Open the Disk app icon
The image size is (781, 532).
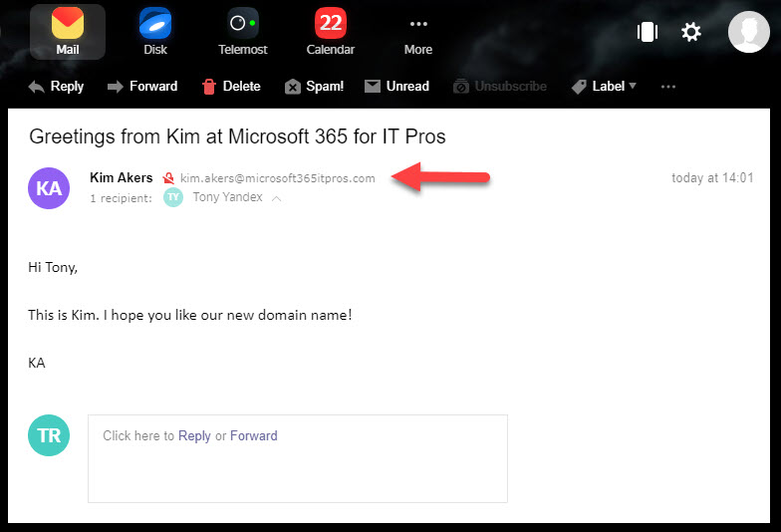(x=155, y=32)
